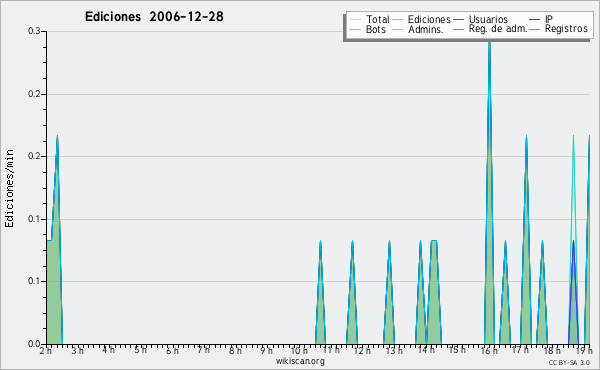Image resolution: width=600 pixels, height=370 pixels.
Task: Click the Bots legend label
Action: point(376,29)
